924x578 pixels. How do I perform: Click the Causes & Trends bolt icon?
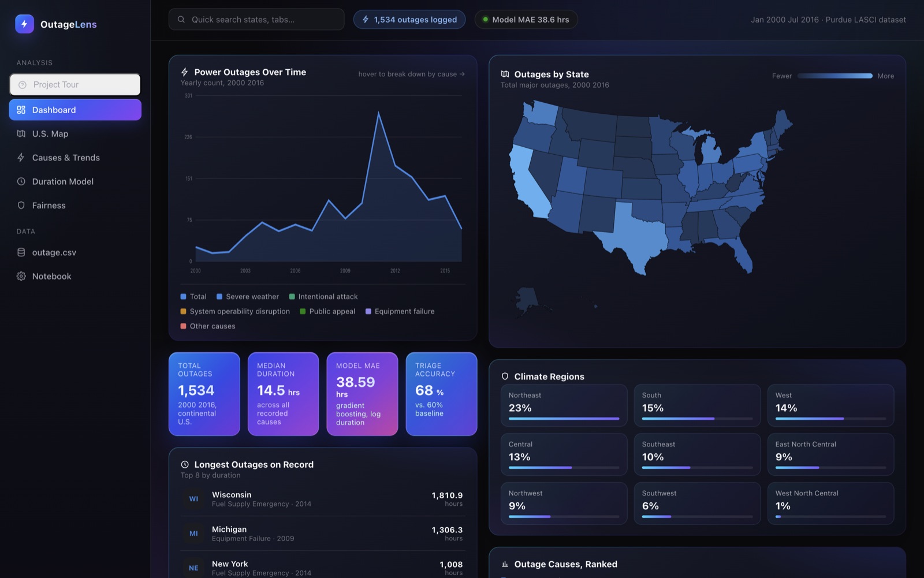point(21,158)
